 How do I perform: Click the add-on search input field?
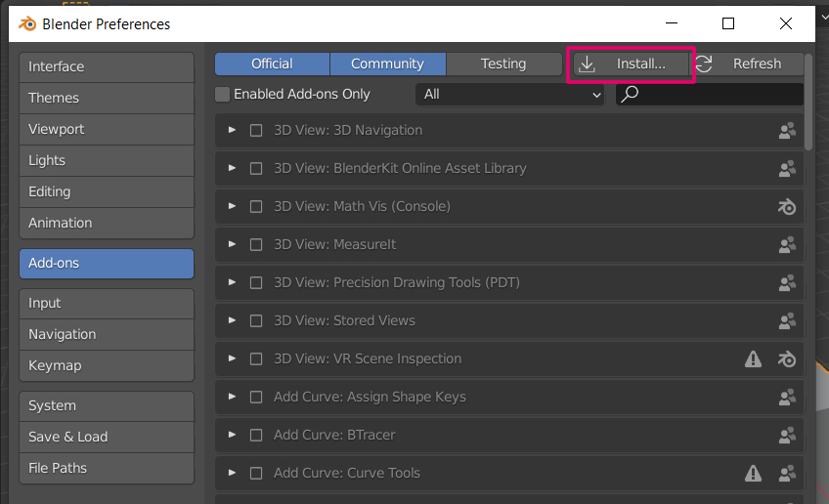[710, 94]
